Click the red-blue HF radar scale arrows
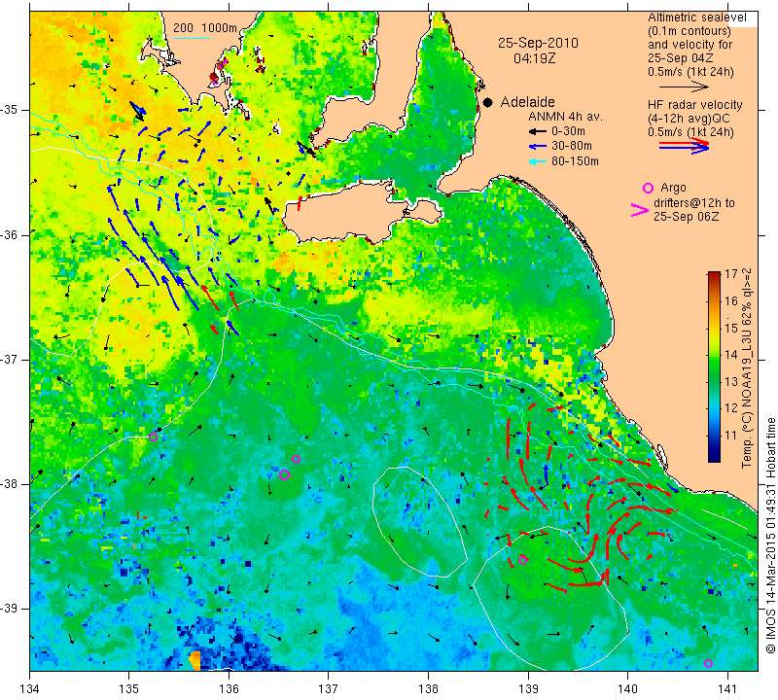This screenshot has width=778, height=700. (x=684, y=145)
